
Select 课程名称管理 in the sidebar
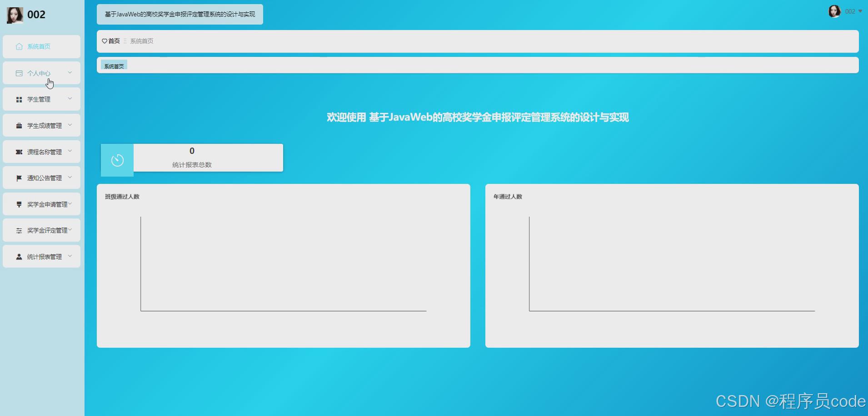(x=41, y=152)
